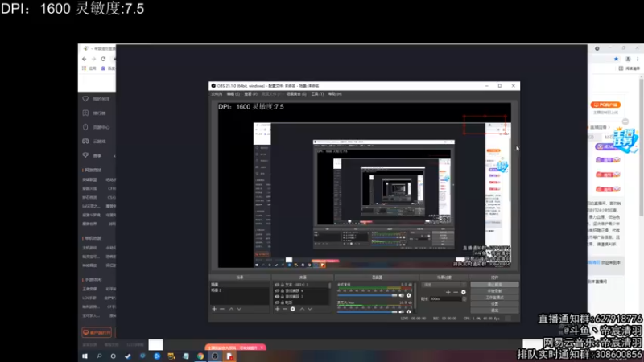Click the studio mode button in controls

[x=494, y=298]
